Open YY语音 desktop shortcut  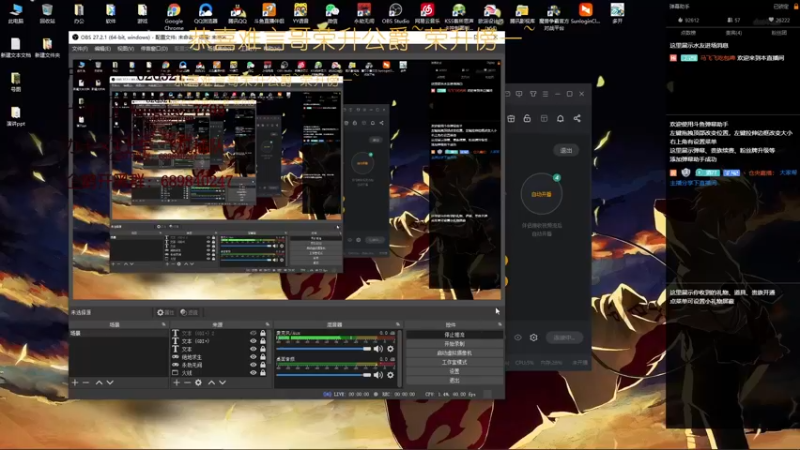[301, 14]
